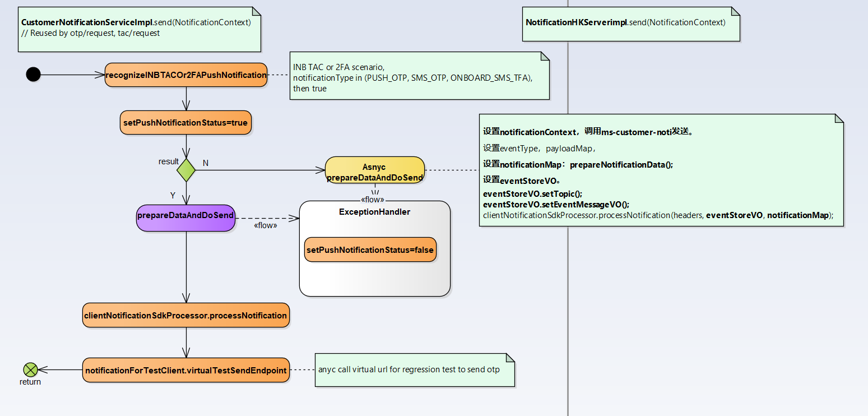This screenshot has width=868, height=416.
Task: Click the clientNotificationSdkProcessor.processNotification action
Action: click(185, 316)
